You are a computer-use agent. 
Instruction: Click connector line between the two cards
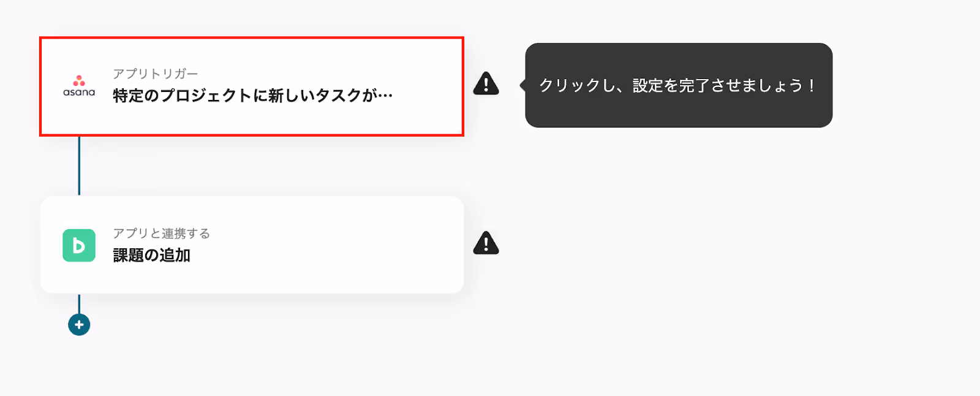point(79,166)
